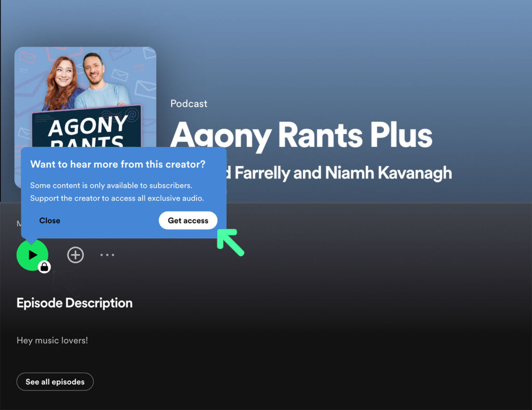This screenshot has width=532, height=410.
Task: Click the subscribers-only content message line
Action: point(111,185)
